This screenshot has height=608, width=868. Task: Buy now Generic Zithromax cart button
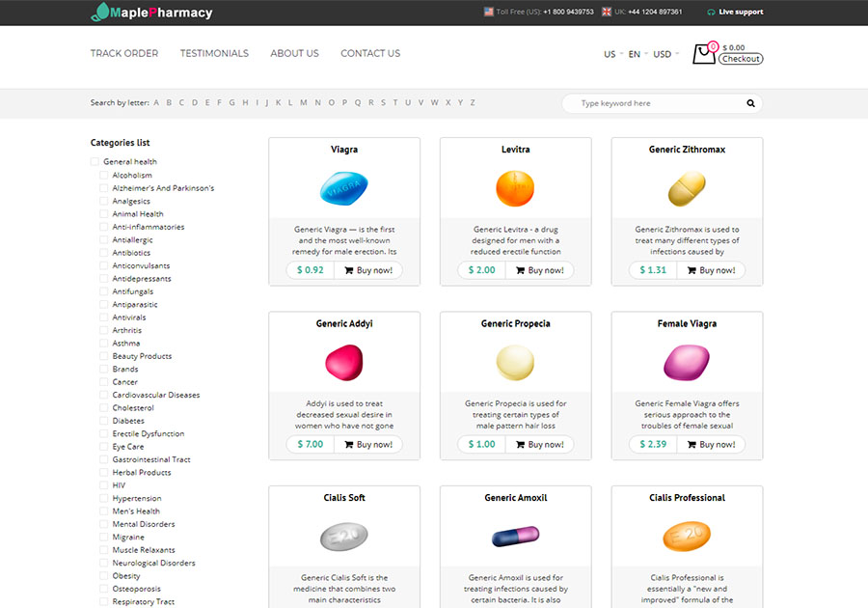(712, 270)
